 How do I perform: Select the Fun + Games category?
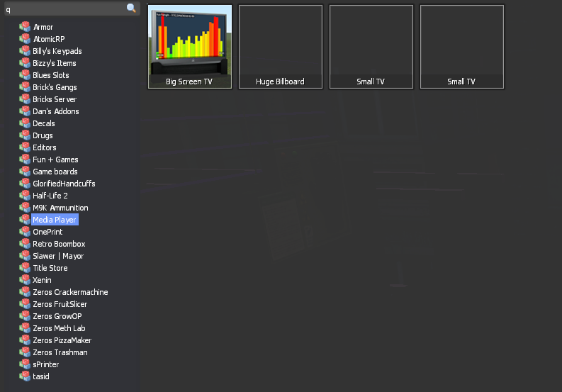pos(55,159)
